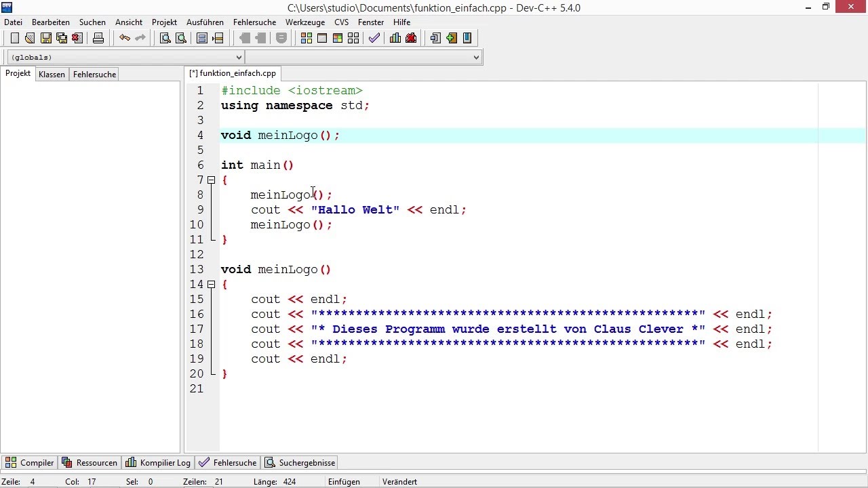
Task: Click the code text '#include <iostream>'
Action: [x=292, y=91]
